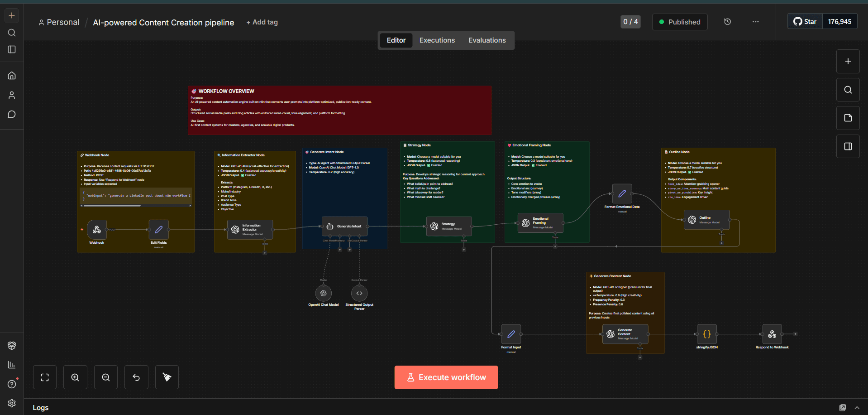
Task: Click the Outline Node sticky note title
Action: (x=679, y=152)
